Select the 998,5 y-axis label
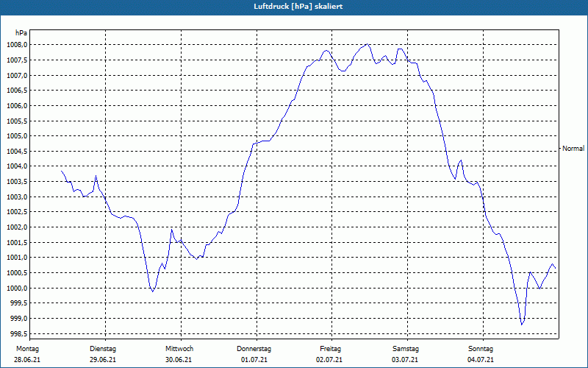588x368 pixels. pos(18,333)
